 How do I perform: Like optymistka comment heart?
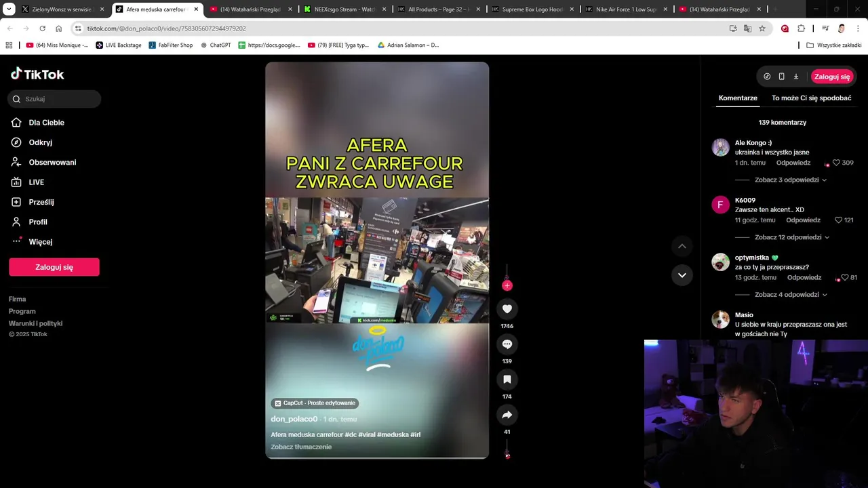[844, 278]
